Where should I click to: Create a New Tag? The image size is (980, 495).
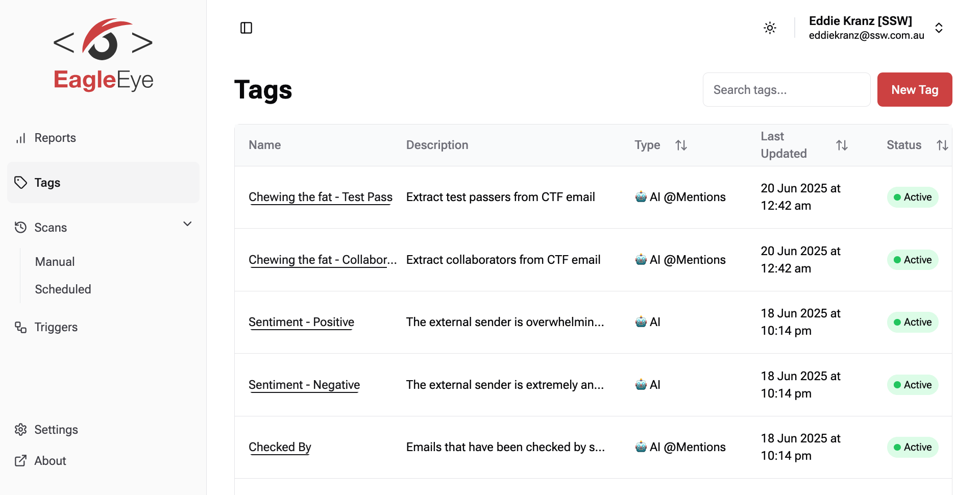tap(915, 90)
